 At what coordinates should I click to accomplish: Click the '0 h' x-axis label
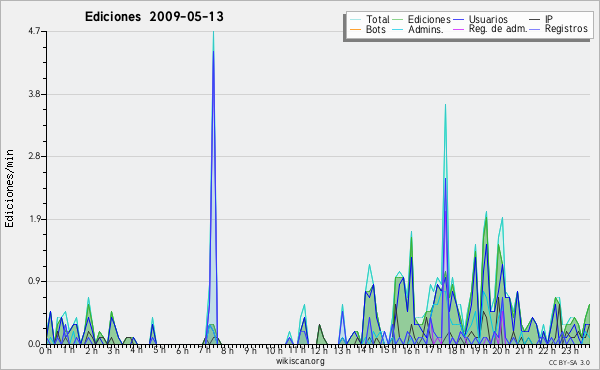46,351
